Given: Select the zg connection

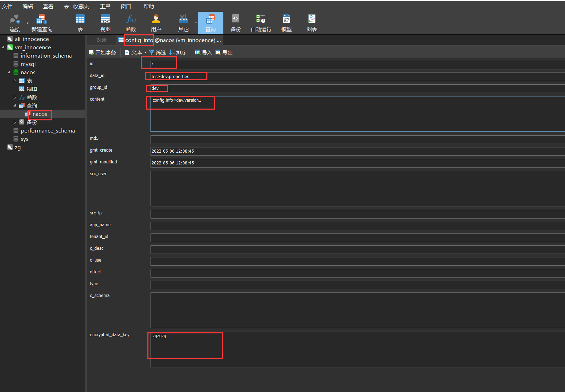Looking at the screenshot, I should (x=18, y=147).
